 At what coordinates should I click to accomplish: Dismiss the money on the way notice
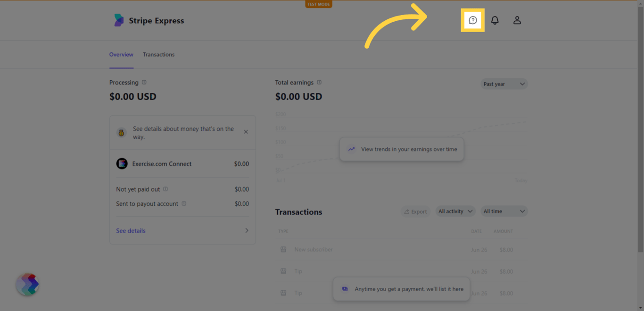click(246, 132)
